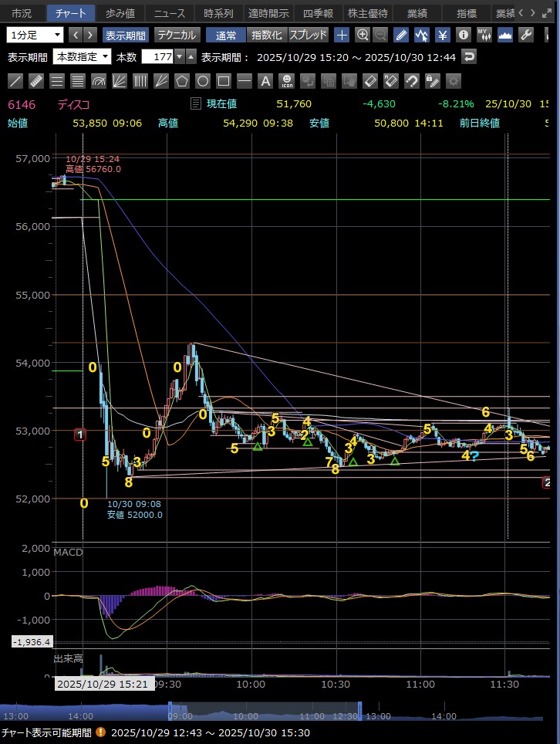Toggle the スプレッド display mode
This screenshot has width=560, height=744.
(309, 35)
